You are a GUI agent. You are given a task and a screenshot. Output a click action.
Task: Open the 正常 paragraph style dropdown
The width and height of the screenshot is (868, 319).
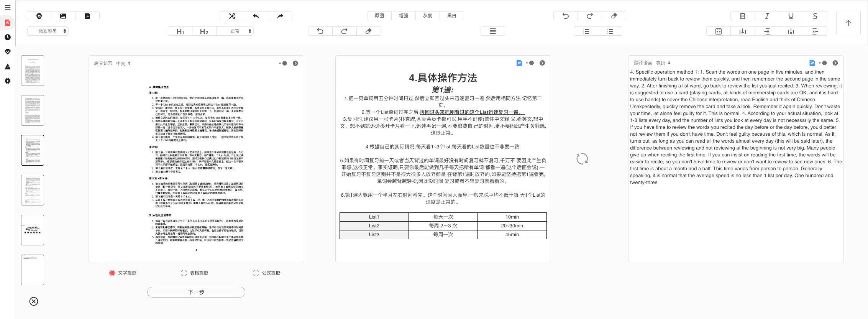coord(235,31)
